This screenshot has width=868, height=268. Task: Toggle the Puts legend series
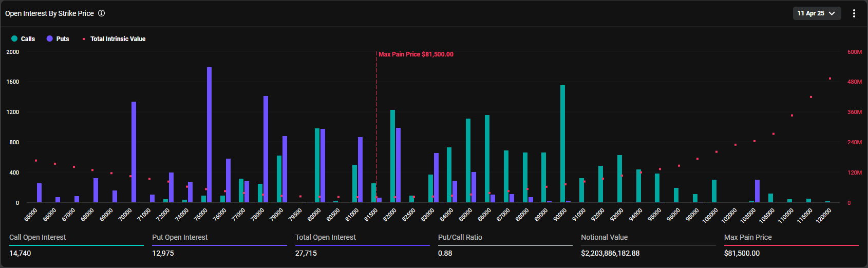click(x=62, y=39)
